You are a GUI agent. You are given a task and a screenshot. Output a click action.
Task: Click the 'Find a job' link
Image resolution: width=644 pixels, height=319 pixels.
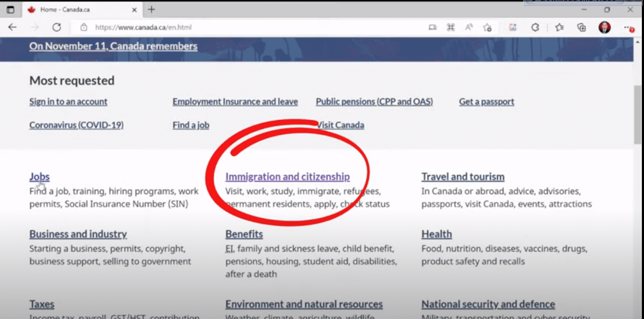tap(191, 125)
